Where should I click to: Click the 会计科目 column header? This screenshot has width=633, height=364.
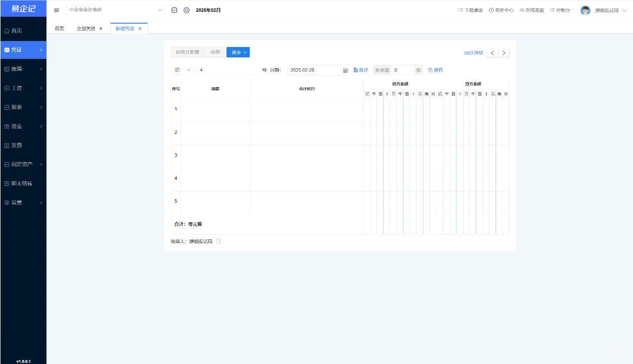tap(307, 89)
